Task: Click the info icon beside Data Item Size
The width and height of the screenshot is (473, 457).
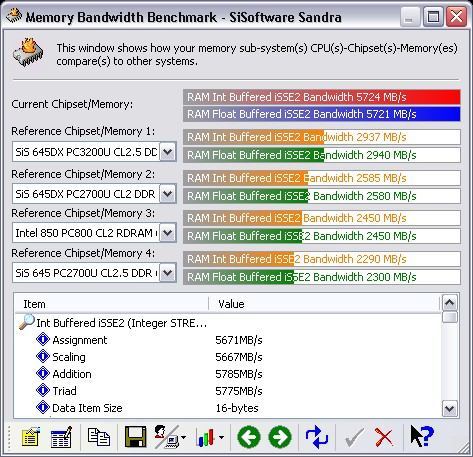Action: [x=43, y=407]
